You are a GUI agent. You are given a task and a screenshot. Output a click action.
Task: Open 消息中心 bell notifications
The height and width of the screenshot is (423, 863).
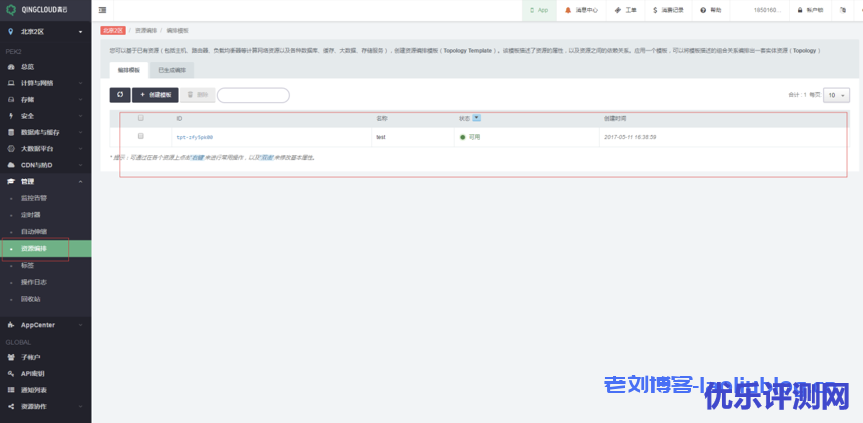click(x=581, y=10)
